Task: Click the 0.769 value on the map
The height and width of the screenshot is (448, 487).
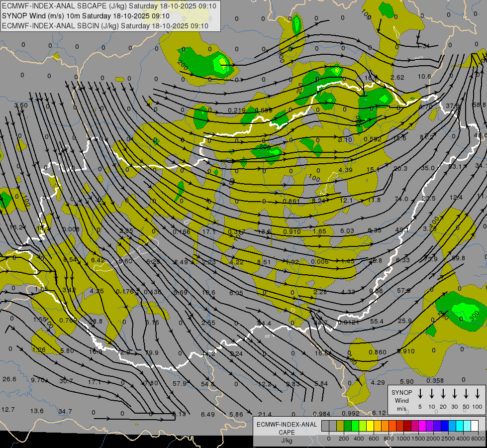Action: (x=68, y=320)
